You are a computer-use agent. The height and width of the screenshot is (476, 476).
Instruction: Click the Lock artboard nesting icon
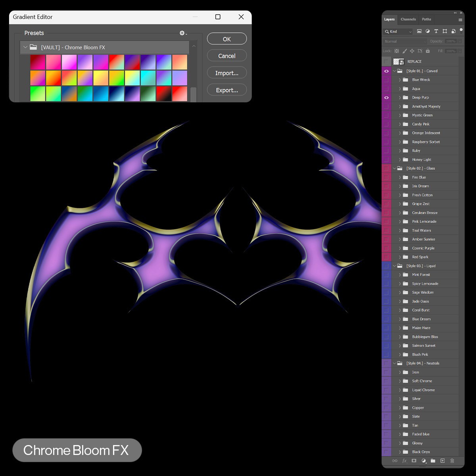[420, 51]
